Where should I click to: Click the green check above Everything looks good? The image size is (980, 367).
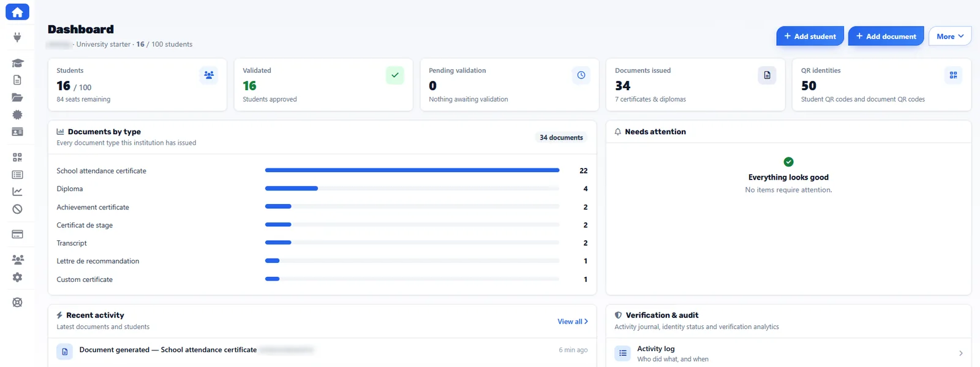point(788,162)
